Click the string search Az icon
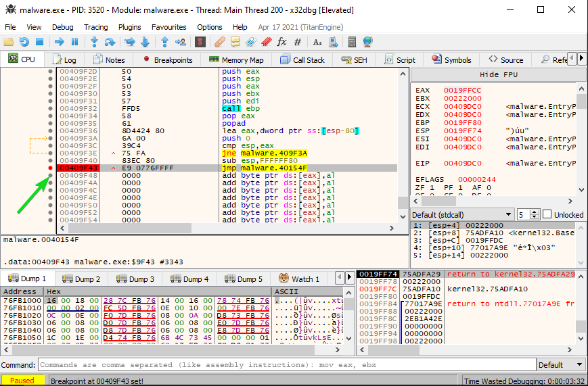The height and width of the screenshot is (386, 588). click(x=317, y=42)
